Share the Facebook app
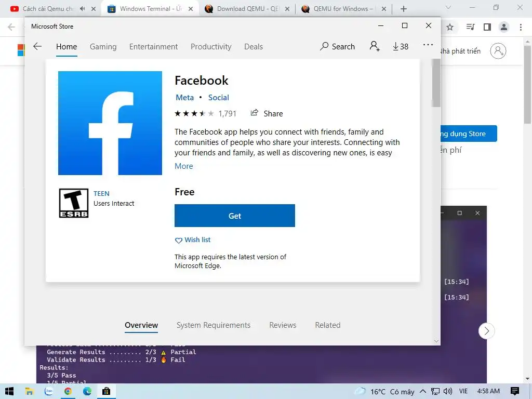 click(267, 113)
